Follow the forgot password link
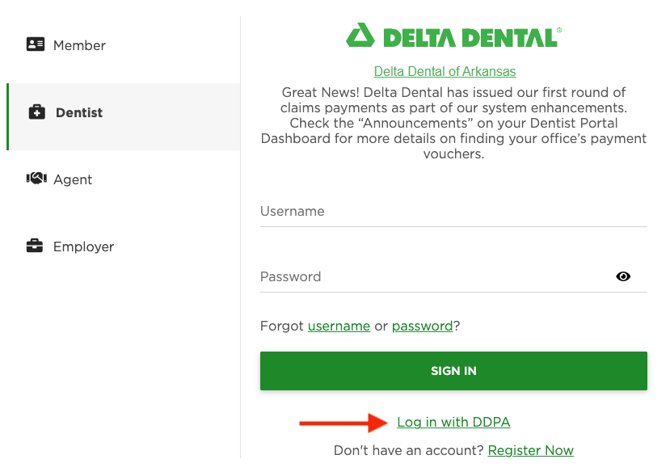 (422, 326)
